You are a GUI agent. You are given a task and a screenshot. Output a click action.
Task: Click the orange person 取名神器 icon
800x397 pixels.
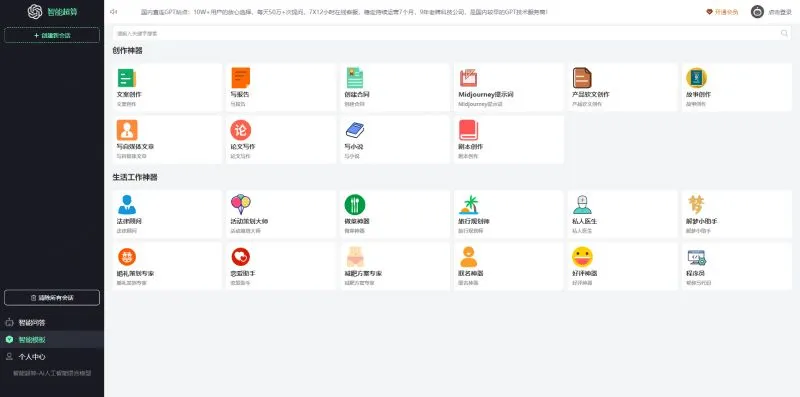468,257
